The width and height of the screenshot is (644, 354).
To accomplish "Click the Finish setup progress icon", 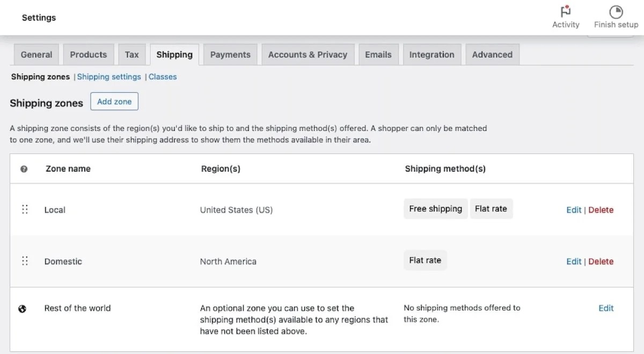I will (616, 12).
